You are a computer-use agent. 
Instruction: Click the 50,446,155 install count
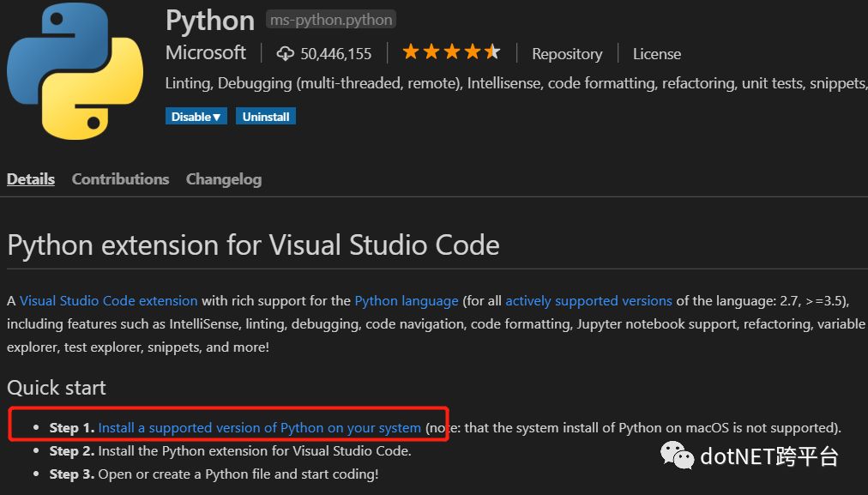[x=335, y=54]
